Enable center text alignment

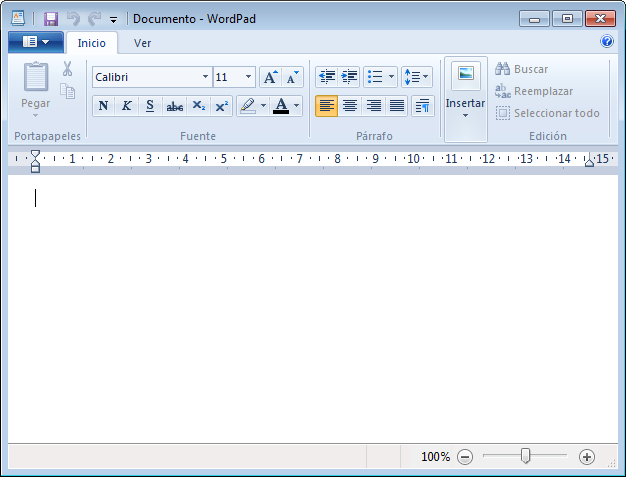(350, 106)
